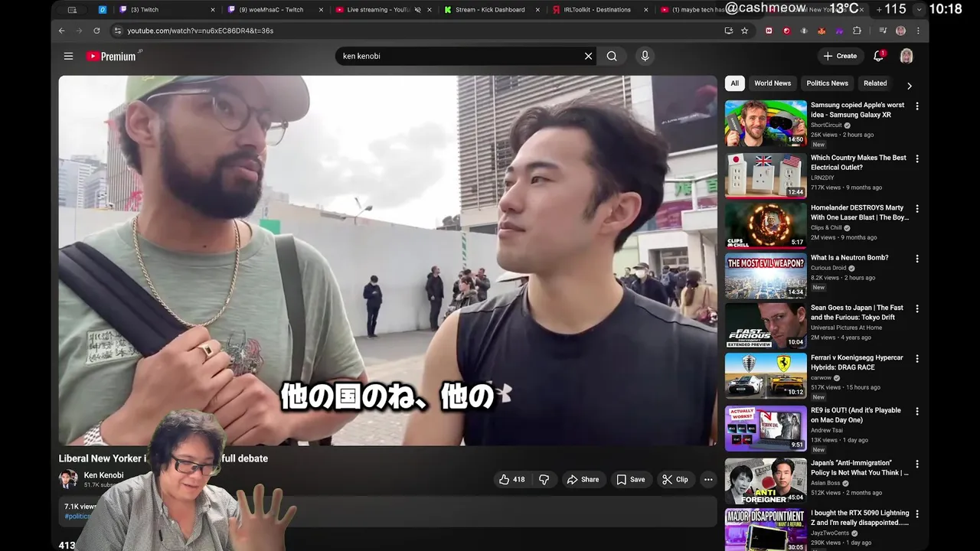This screenshot has height=551, width=980.
Task: Open the notifications bell
Action: click(x=879, y=56)
